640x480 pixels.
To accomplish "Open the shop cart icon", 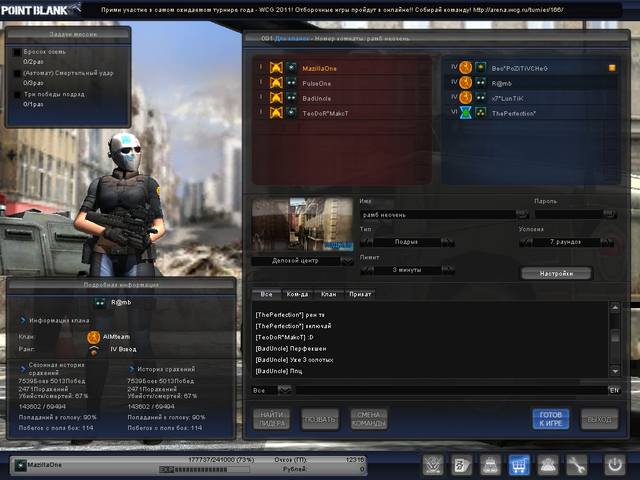I will point(519,465).
